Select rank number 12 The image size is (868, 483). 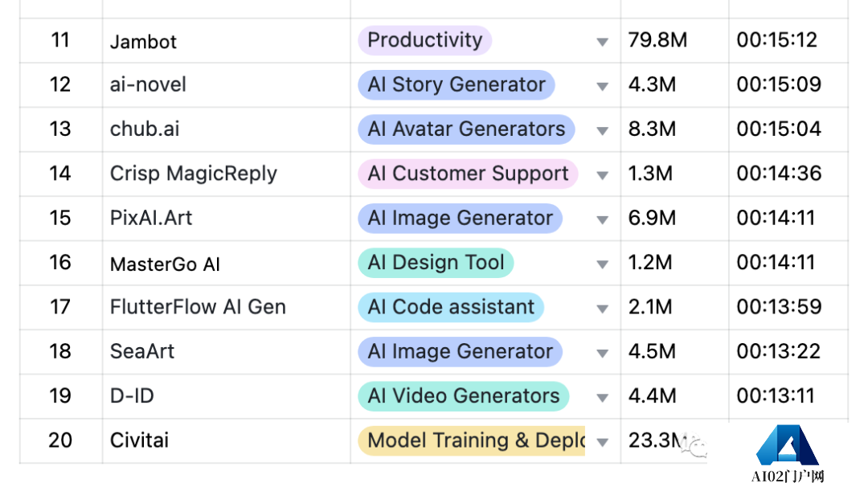pyautogui.click(x=60, y=84)
